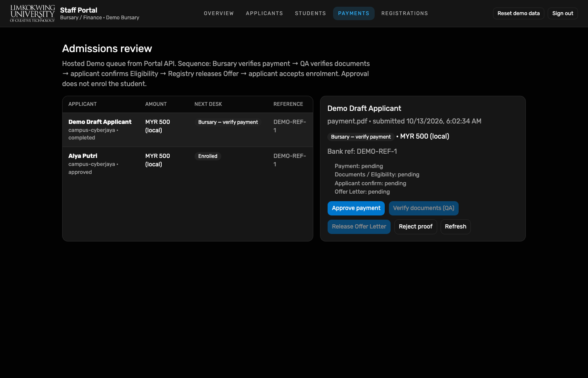The image size is (588, 378).
Task: Click Applicant confirm: pending line
Action: pyautogui.click(x=370, y=183)
